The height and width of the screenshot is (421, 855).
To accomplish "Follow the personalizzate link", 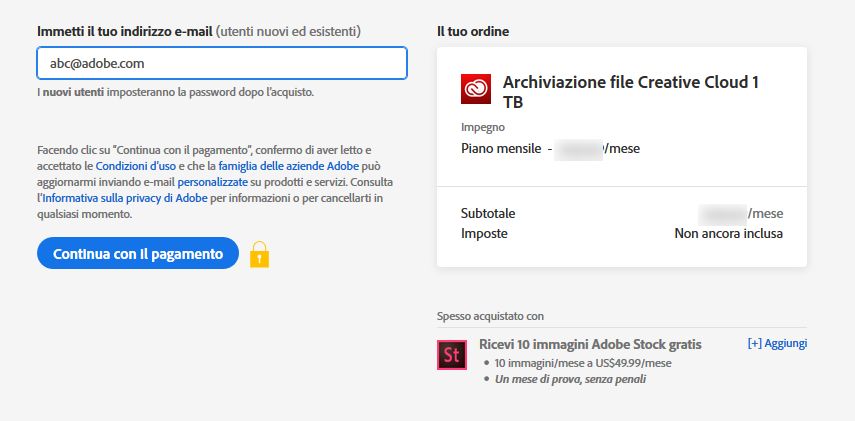I will pyautogui.click(x=213, y=182).
